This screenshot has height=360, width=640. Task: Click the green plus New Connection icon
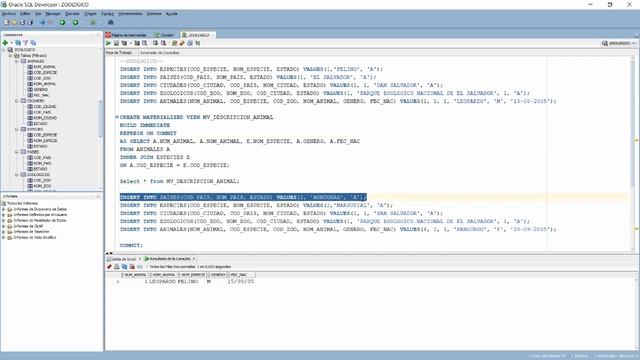[x=5, y=42]
